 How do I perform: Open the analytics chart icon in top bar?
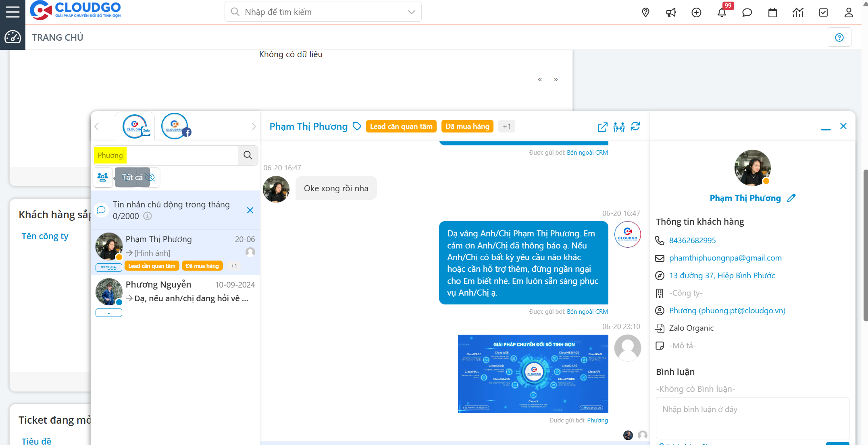pyautogui.click(x=798, y=12)
